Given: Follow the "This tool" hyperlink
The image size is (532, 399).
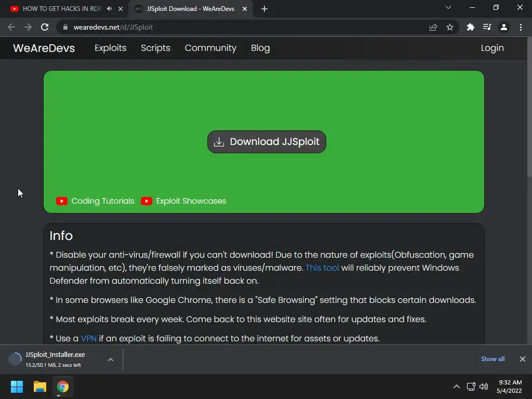Looking at the screenshot, I should (x=322, y=268).
